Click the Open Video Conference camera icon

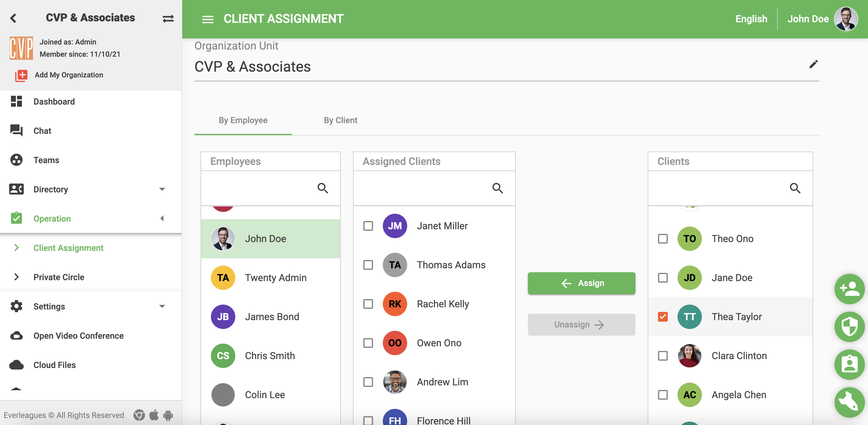pyautogui.click(x=16, y=336)
